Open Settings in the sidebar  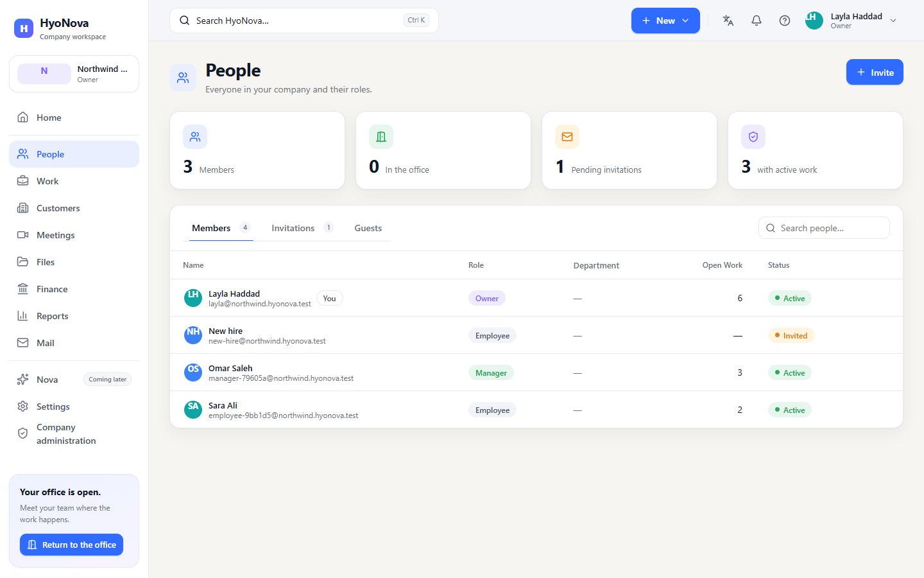74,407
